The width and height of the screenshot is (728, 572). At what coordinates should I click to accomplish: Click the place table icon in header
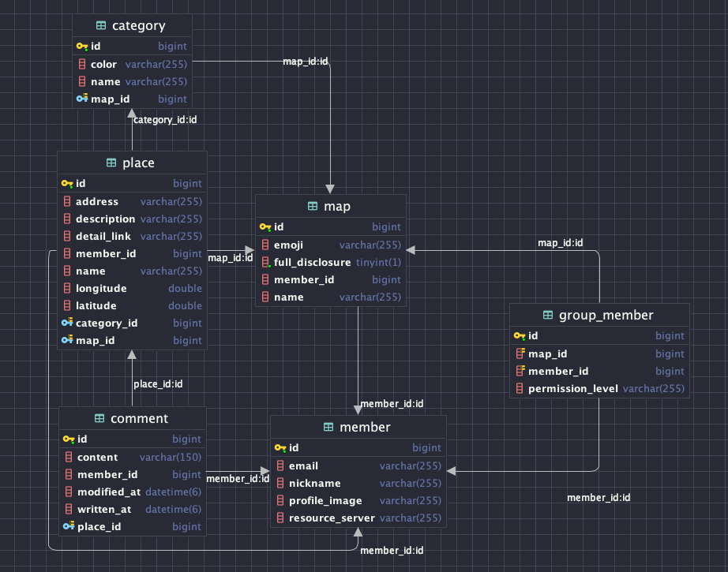[111, 163]
